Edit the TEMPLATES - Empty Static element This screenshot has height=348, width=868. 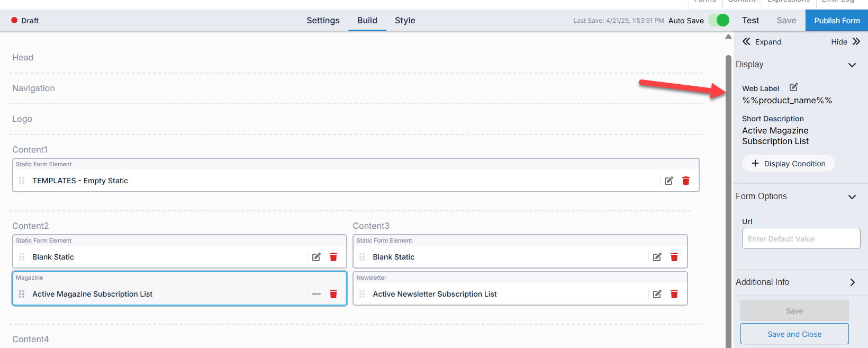coord(669,181)
